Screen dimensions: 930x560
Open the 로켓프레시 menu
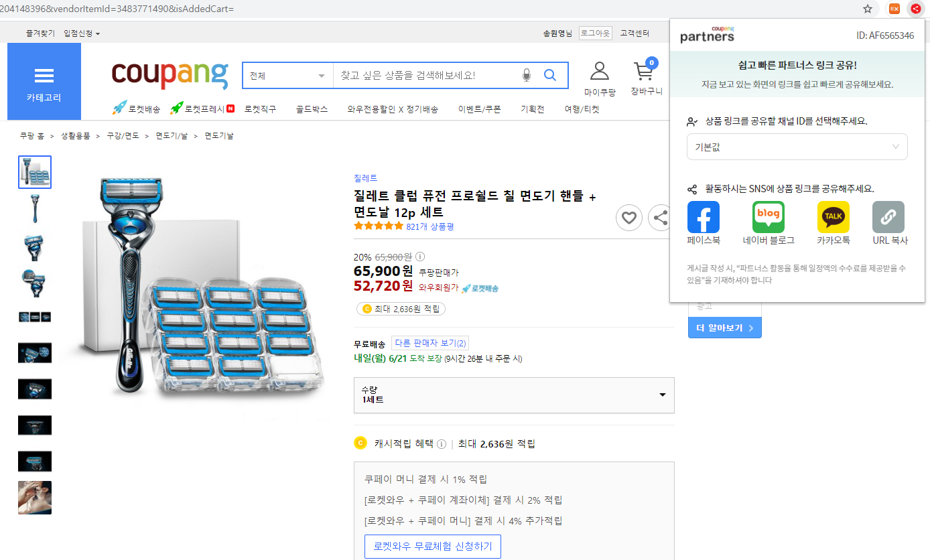click(x=202, y=109)
